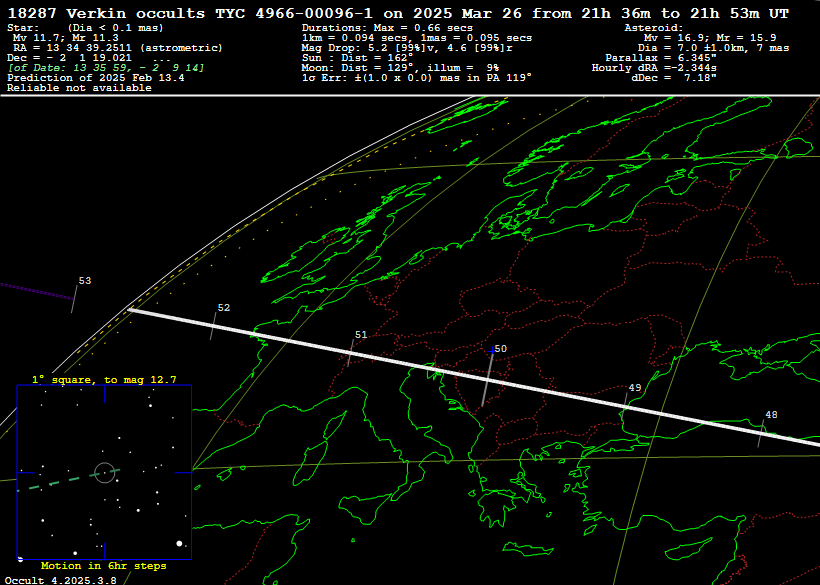Click 'dDec = 7.18"' line

674,78
